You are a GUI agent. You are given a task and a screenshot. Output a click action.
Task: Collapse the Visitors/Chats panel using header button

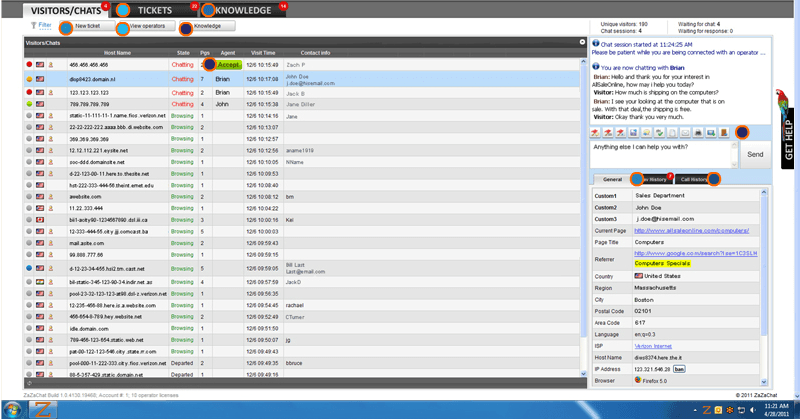tap(582, 42)
